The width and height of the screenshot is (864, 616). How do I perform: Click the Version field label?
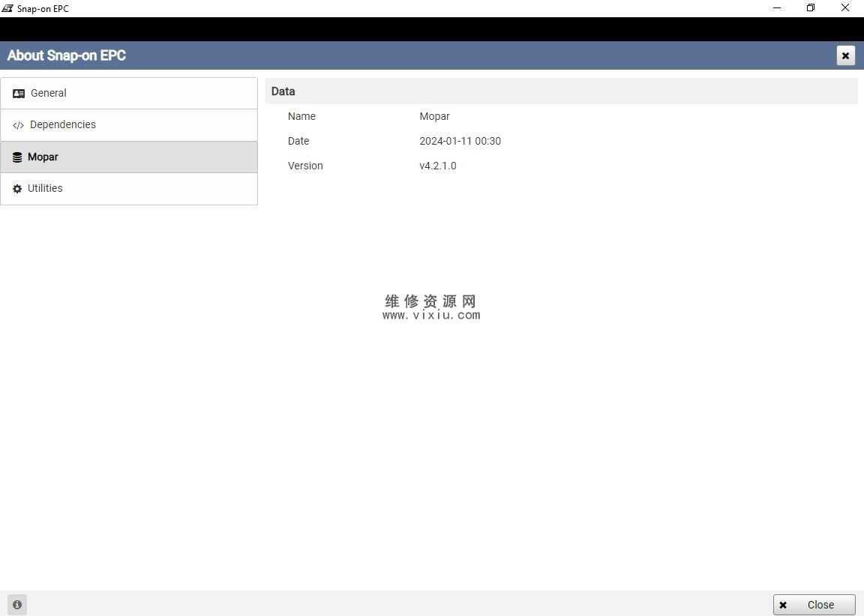click(305, 166)
